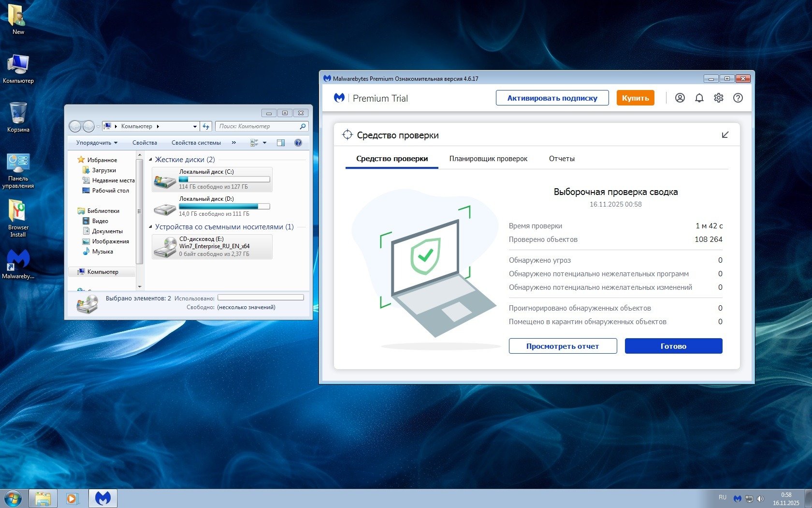Expand the view options dropdown arrow
Image resolution: width=812 pixels, height=508 pixels.
[x=264, y=143]
